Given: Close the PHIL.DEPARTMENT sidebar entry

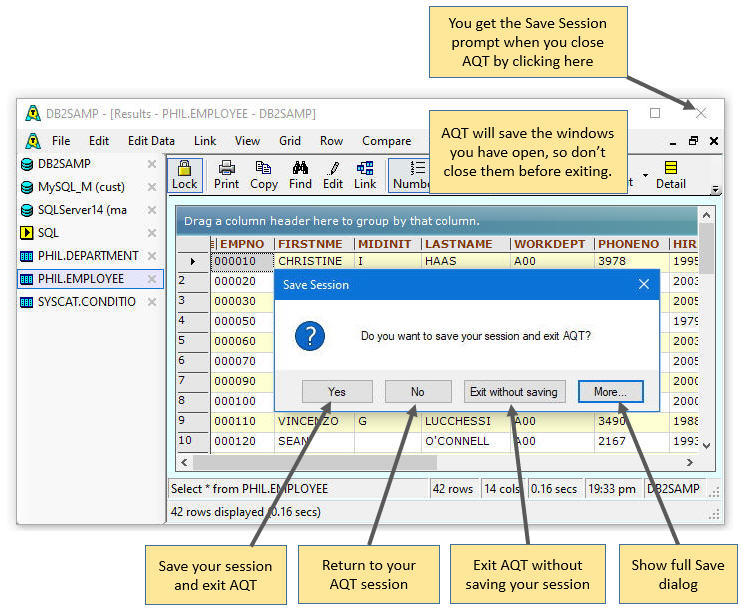Looking at the screenshot, I should point(152,256).
